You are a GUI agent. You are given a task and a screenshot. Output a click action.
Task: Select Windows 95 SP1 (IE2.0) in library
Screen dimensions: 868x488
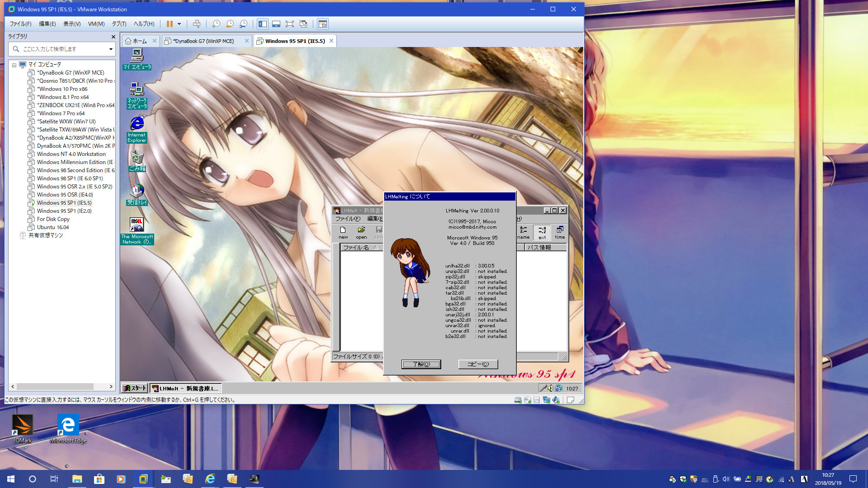(64, 211)
